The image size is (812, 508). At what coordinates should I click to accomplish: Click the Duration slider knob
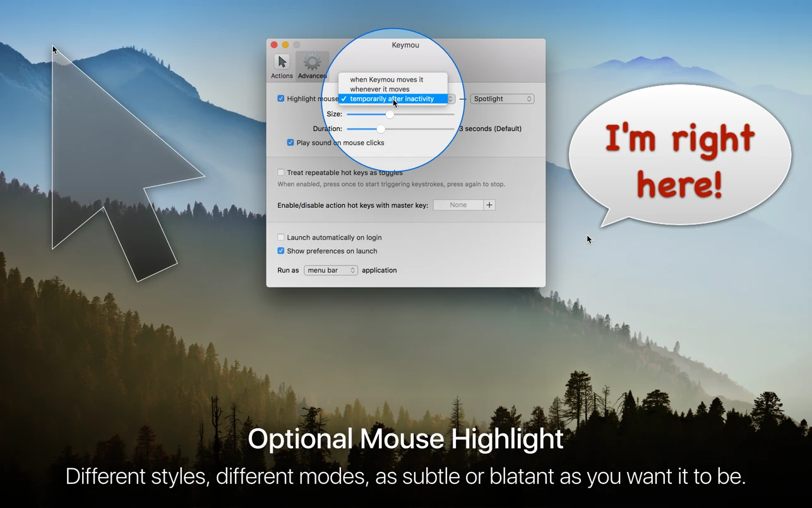381,129
